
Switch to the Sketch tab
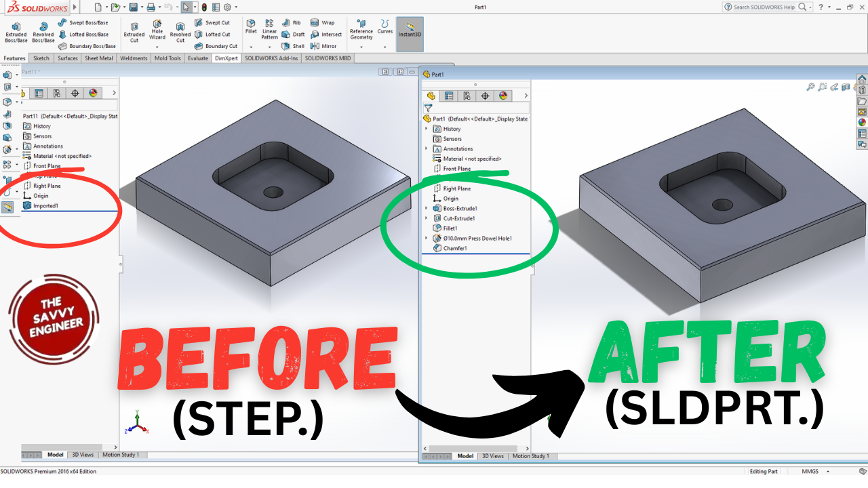point(41,58)
